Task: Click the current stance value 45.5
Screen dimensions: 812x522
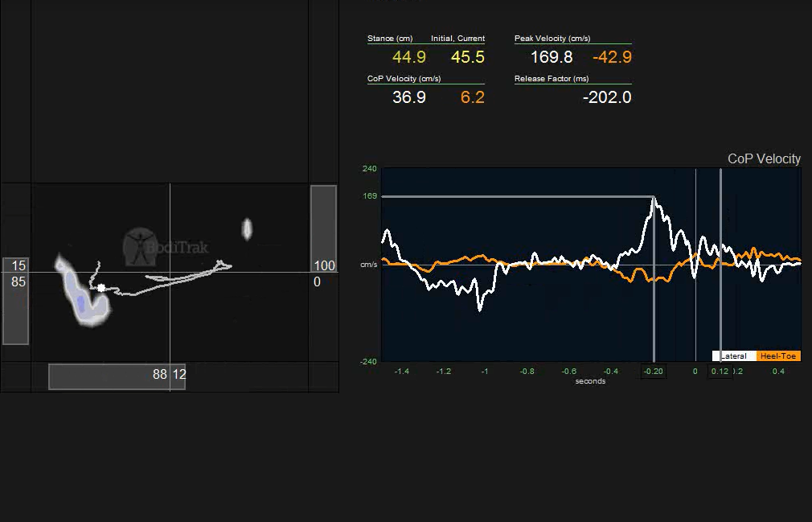Action: (467, 57)
